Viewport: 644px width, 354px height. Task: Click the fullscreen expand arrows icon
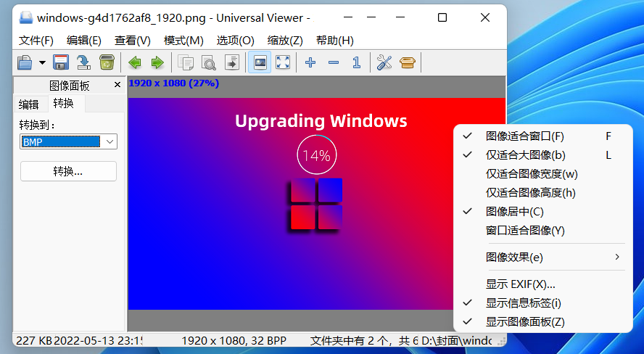click(283, 62)
